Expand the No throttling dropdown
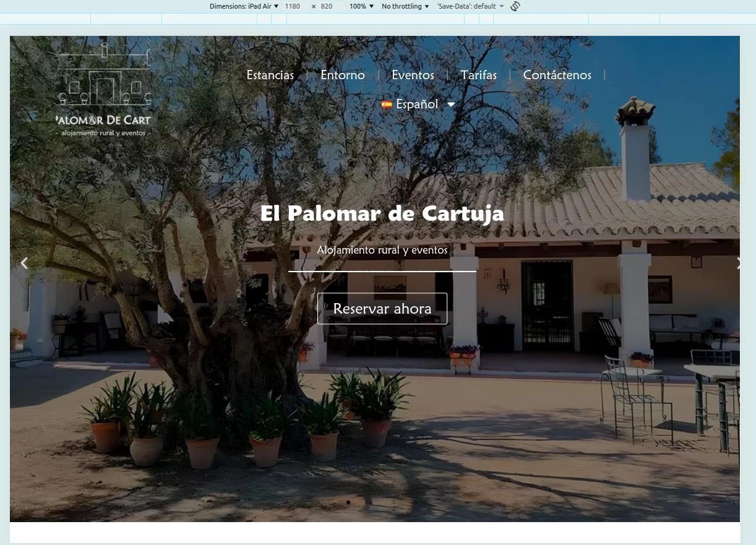The image size is (756, 545). tap(405, 6)
